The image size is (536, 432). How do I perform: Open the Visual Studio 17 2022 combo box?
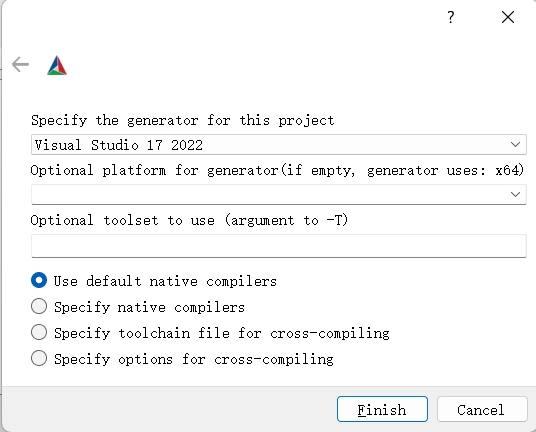pos(279,145)
